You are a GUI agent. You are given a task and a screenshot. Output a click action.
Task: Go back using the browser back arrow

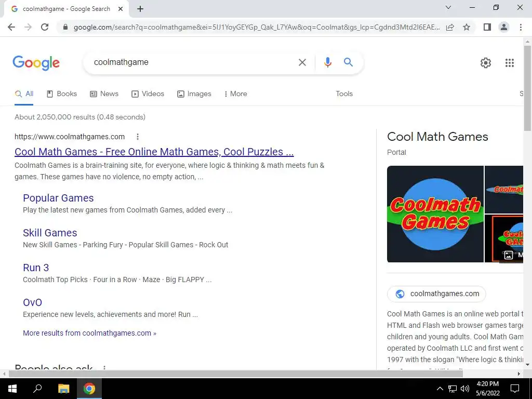(x=11, y=27)
